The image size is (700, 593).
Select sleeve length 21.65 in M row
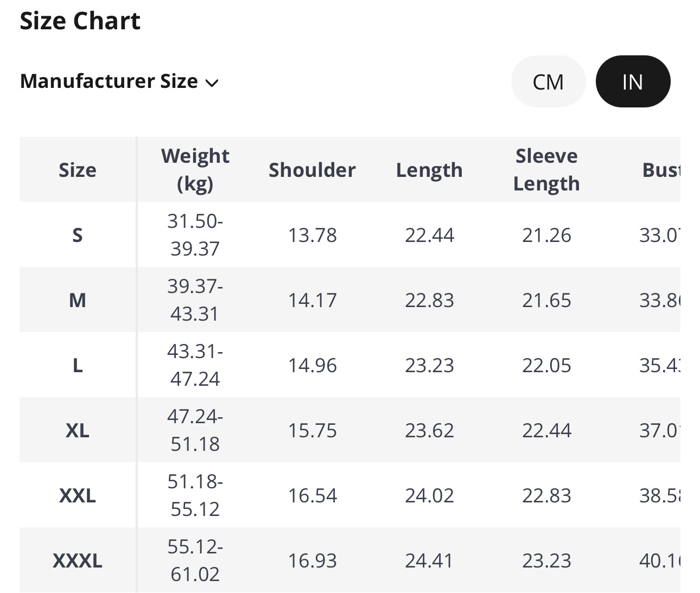tap(546, 300)
